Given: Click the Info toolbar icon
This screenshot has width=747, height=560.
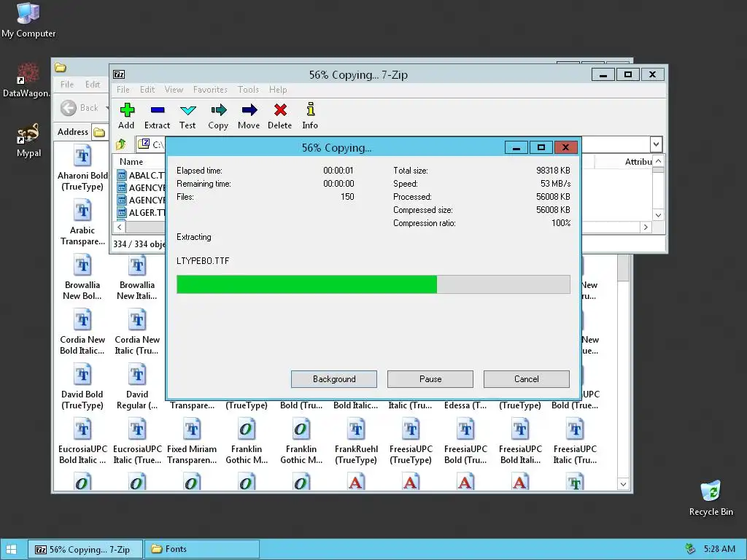Looking at the screenshot, I should [x=310, y=116].
